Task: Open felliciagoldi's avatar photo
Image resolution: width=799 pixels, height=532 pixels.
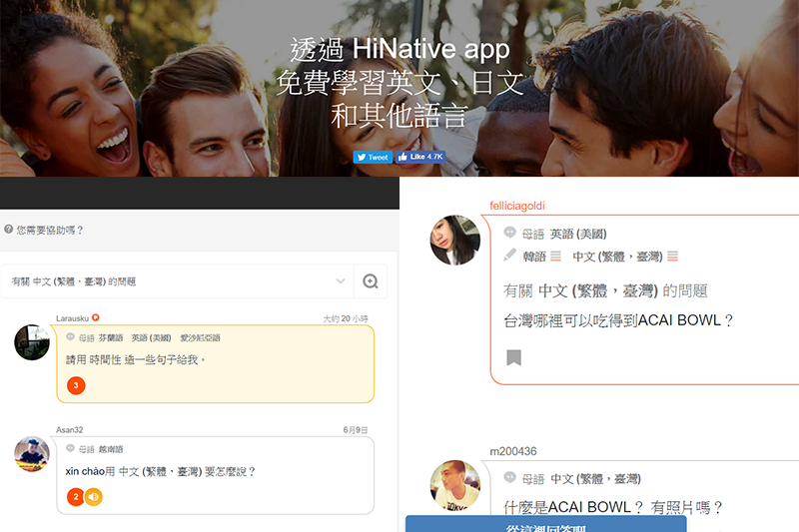Action: click(x=455, y=240)
